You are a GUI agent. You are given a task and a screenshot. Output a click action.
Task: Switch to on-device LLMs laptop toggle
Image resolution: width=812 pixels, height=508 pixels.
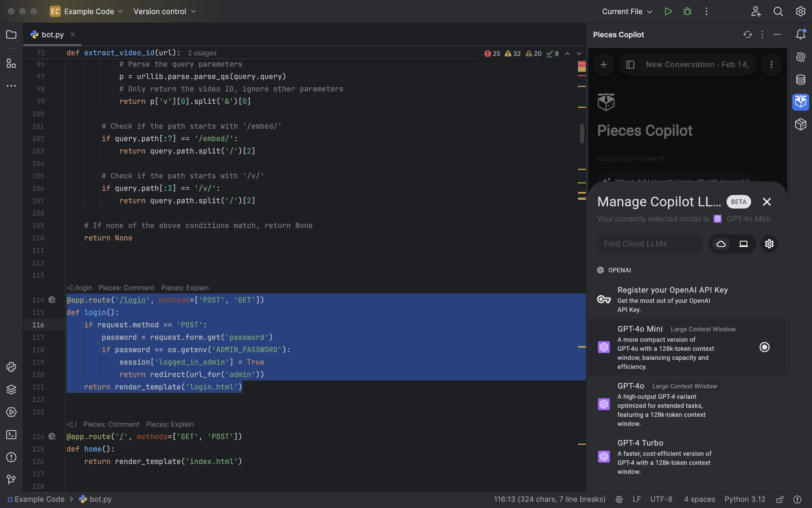[x=743, y=244]
